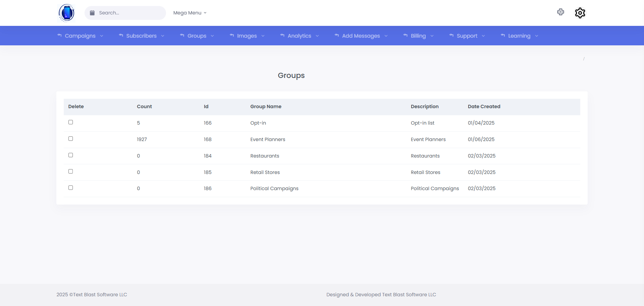644x306 pixels.
Task: Click the small icon beside Learning
Action: [x=503, y=35]
